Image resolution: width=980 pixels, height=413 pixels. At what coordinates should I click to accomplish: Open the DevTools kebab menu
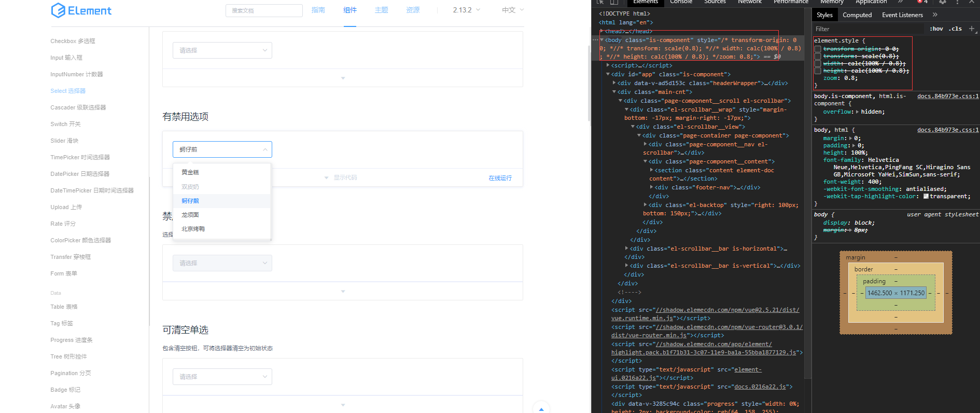957,2
